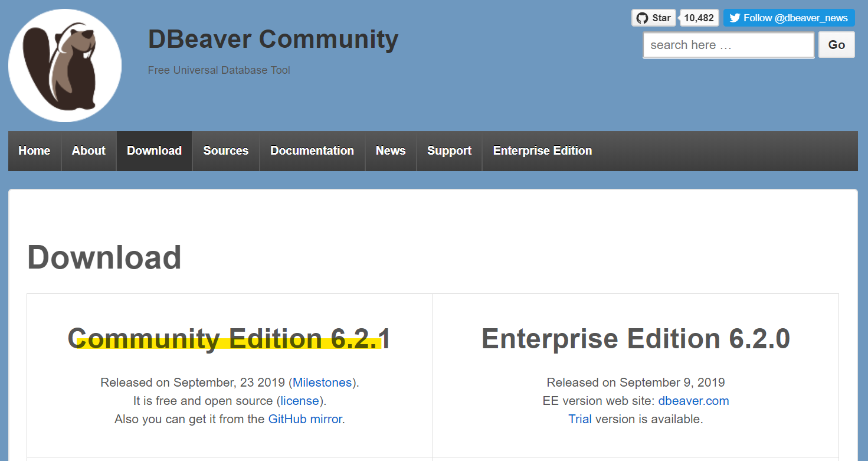Follow @dbeaver_news on Twitter

(789, 18)
